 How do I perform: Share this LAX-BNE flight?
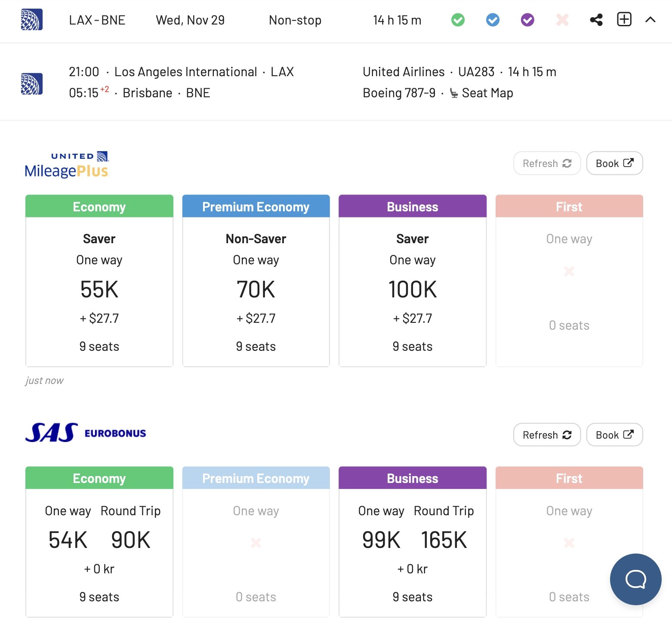pyautogui.click(x=596, y=20)
